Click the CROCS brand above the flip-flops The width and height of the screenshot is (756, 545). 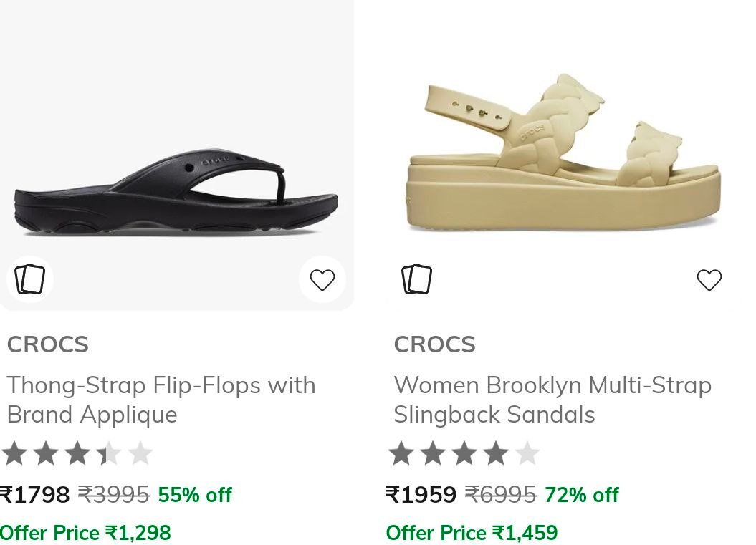48,344
